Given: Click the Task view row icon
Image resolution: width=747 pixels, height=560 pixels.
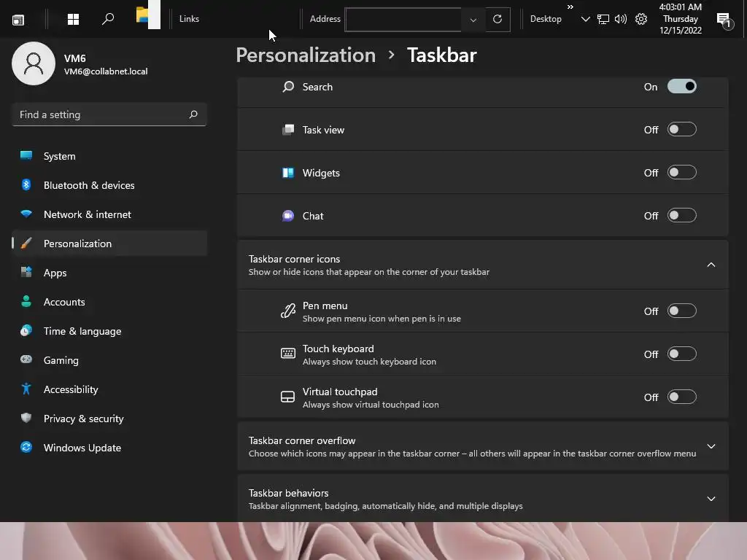Looking at the screenshot, I should click(287, 130).
